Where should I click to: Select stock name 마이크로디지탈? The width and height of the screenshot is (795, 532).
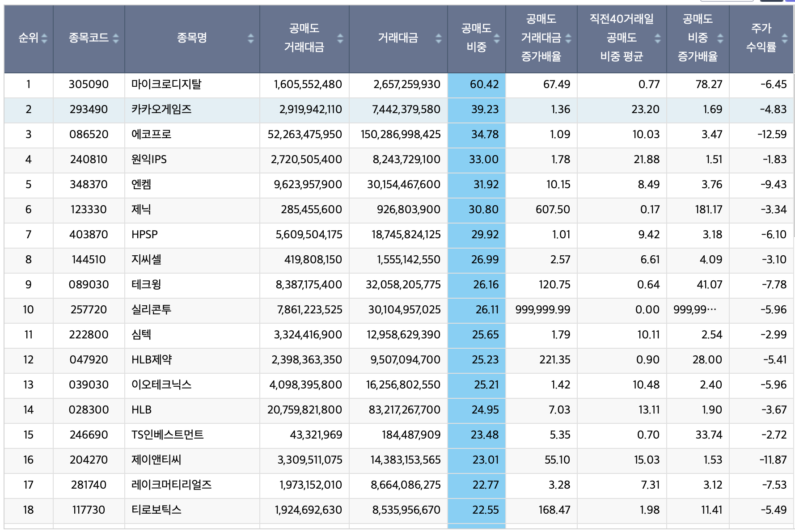pyautogui.click(x=166, y=84)
